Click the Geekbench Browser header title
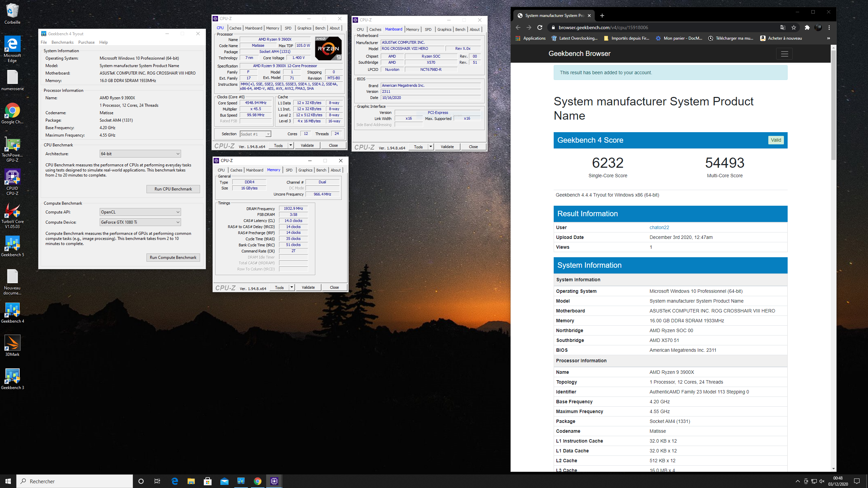 (579, 54)
